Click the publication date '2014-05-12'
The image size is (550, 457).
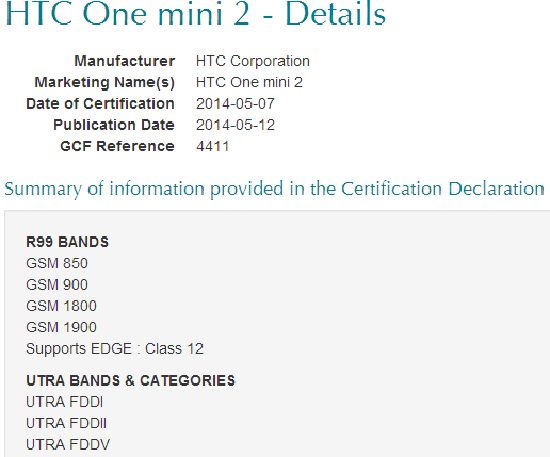[235, 125]
